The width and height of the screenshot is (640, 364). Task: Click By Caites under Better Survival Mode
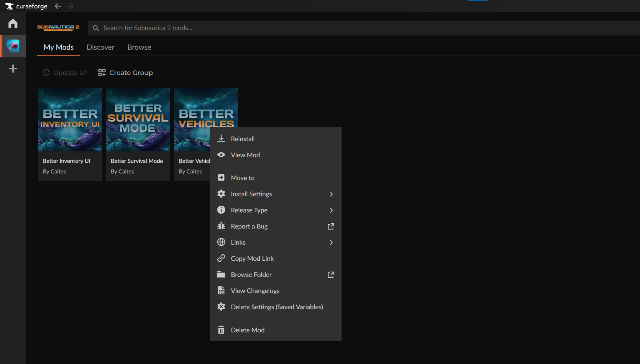click(x=122, y=172)
